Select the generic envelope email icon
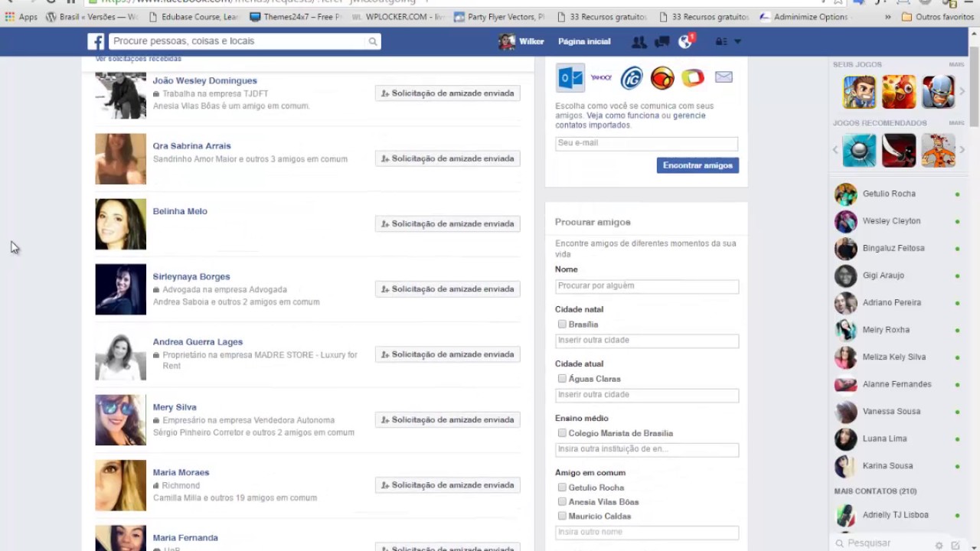Image resolution: width=980 pixels, height=551 pixels. point(724,77)
